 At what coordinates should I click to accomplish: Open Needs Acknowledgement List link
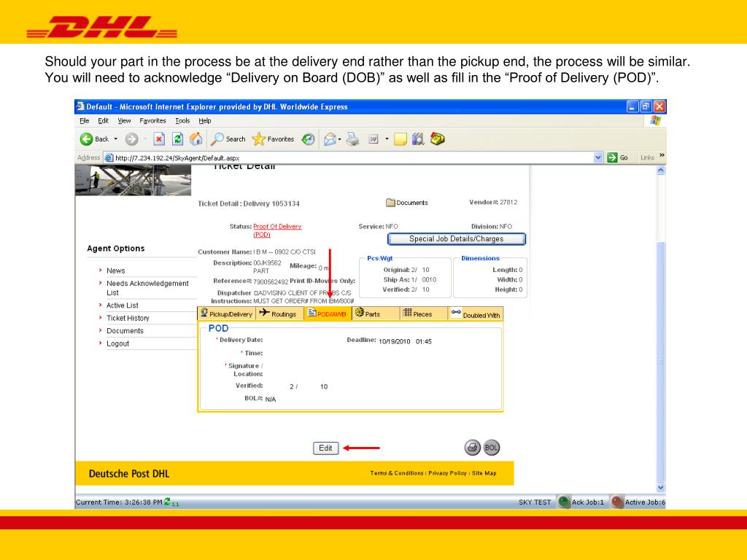click(147, 287)
